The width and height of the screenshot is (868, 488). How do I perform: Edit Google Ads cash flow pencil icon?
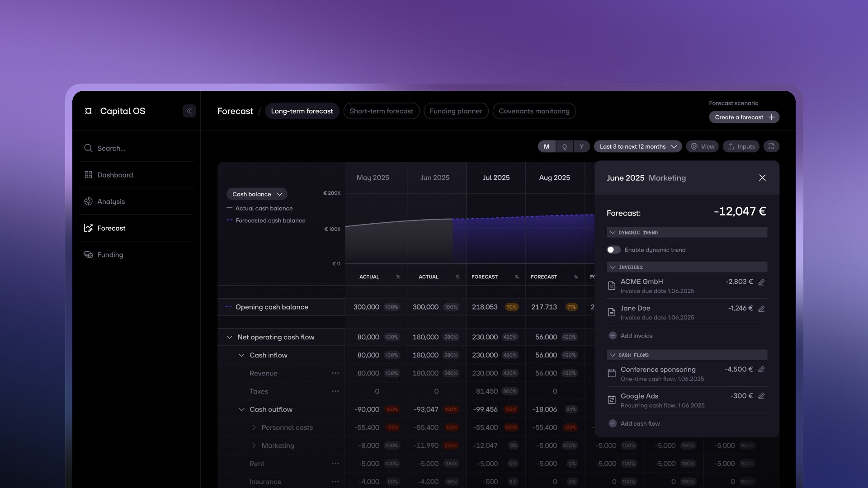[x=761, y=396]
